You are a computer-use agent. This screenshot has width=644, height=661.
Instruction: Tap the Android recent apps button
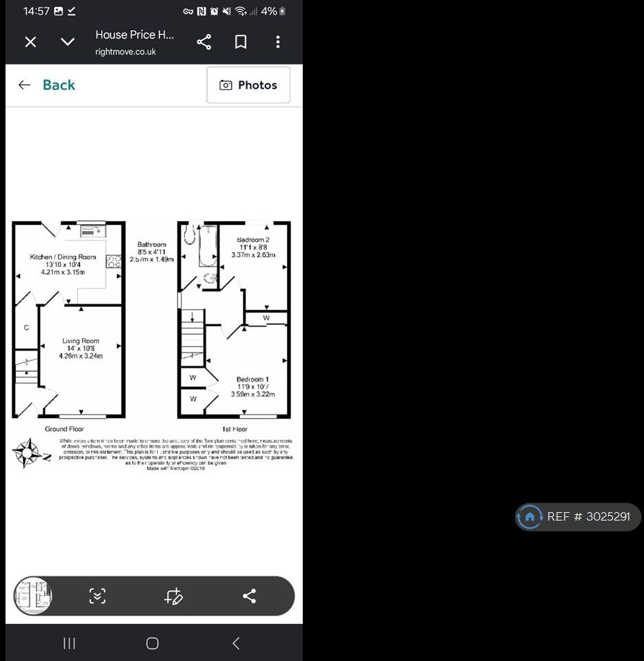coord(69,643)
